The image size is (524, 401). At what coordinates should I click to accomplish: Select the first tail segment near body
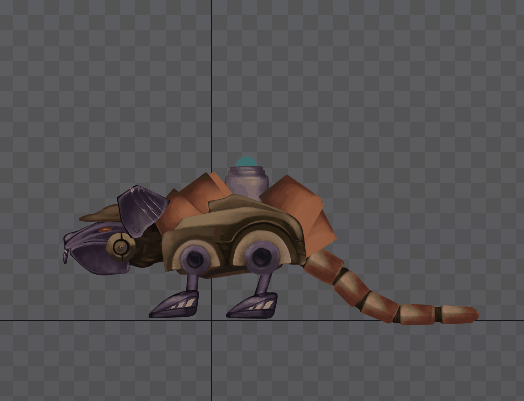(322, 267)
